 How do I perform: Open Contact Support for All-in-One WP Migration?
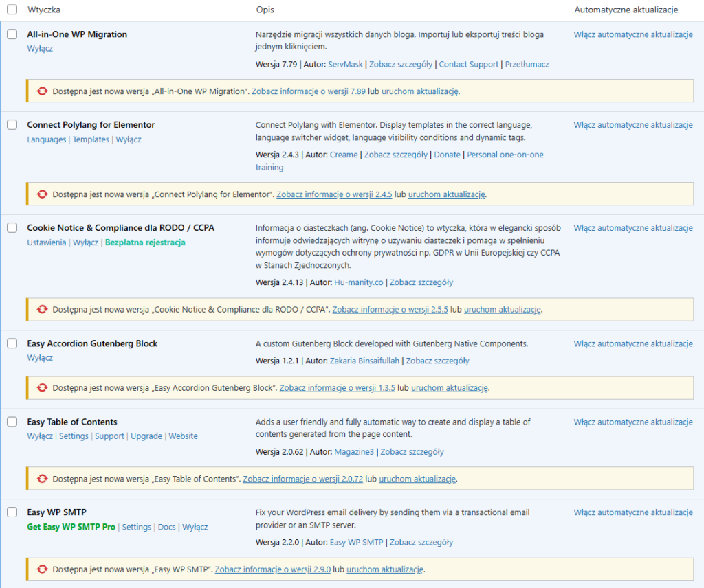click(x=468, y=64)
